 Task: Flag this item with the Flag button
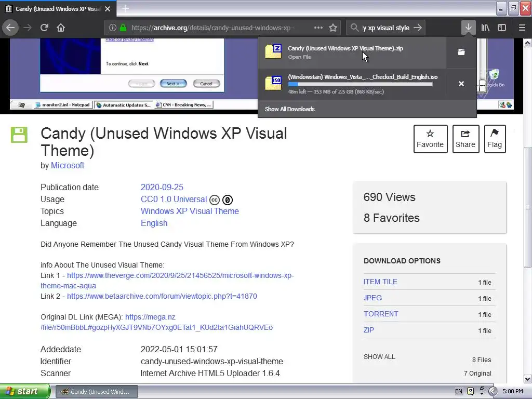(x=495, y=139)
